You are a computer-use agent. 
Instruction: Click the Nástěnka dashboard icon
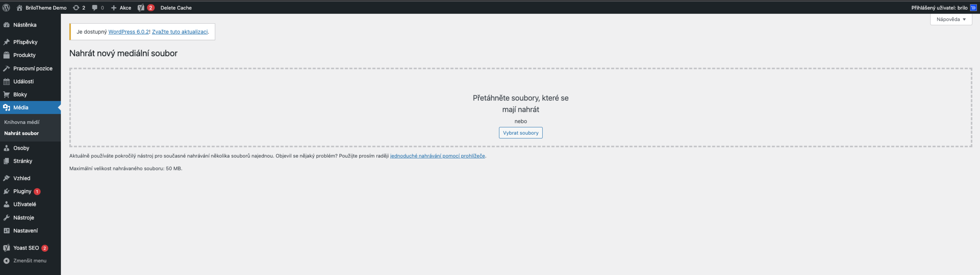pyautogui.click(x=7, y=25)
